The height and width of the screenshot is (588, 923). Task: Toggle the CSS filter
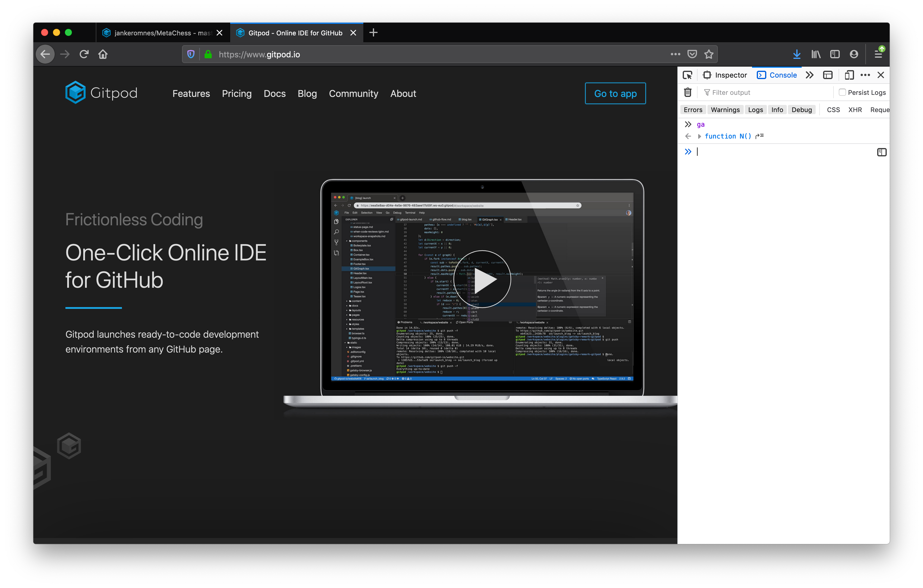[x=833, y=110]
